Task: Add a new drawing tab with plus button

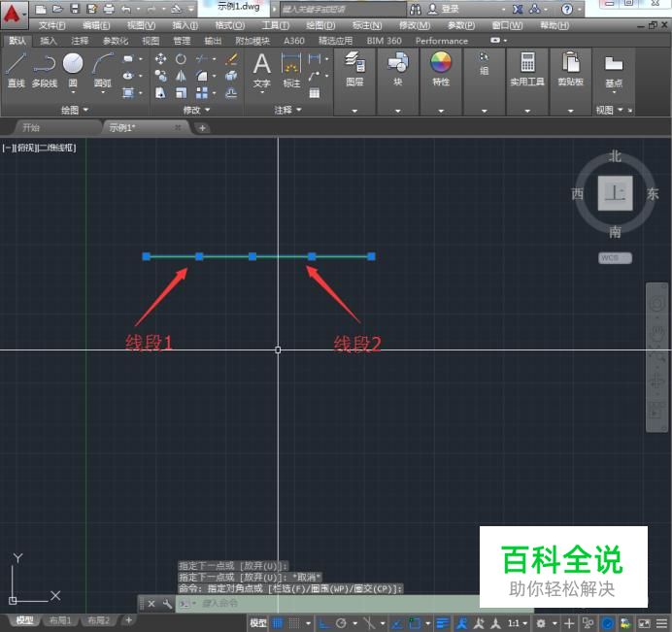Action: point(202,128)
